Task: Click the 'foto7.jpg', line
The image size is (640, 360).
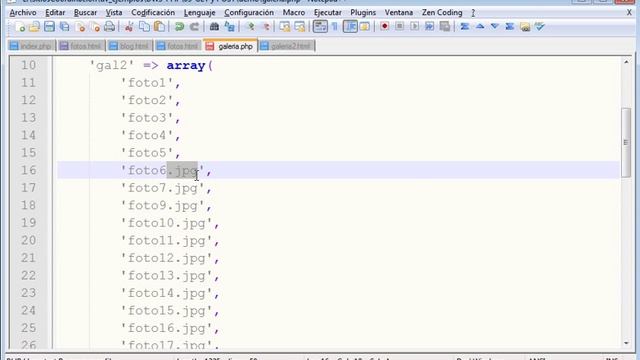Action: (x=166, y=189)
